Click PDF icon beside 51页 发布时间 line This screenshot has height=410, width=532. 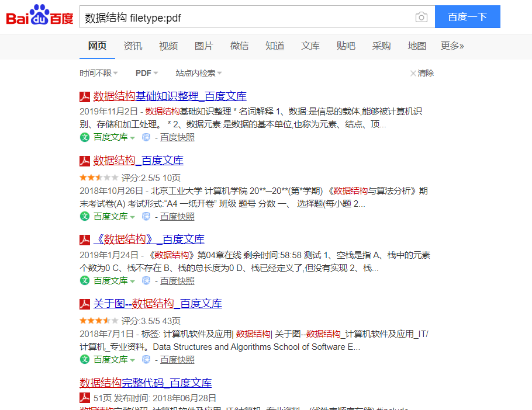tap(85, 398)
